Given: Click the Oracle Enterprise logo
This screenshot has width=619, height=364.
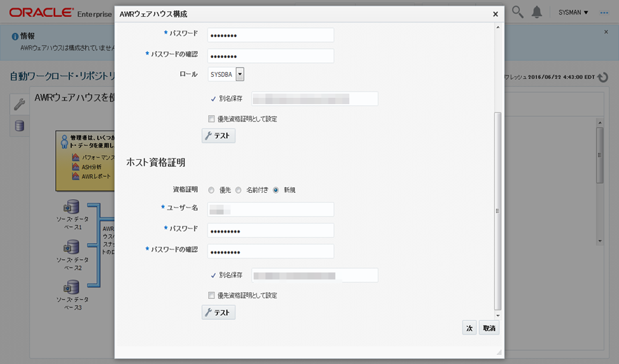Looking at the screenshot, I should 60,13.
